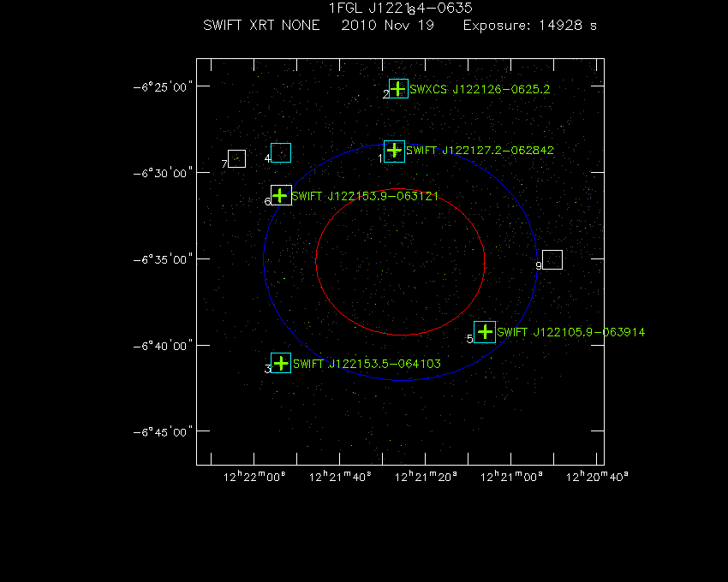Click the green cross at source 1
This screenshot has width=728, height=582.
pos(394,151)
